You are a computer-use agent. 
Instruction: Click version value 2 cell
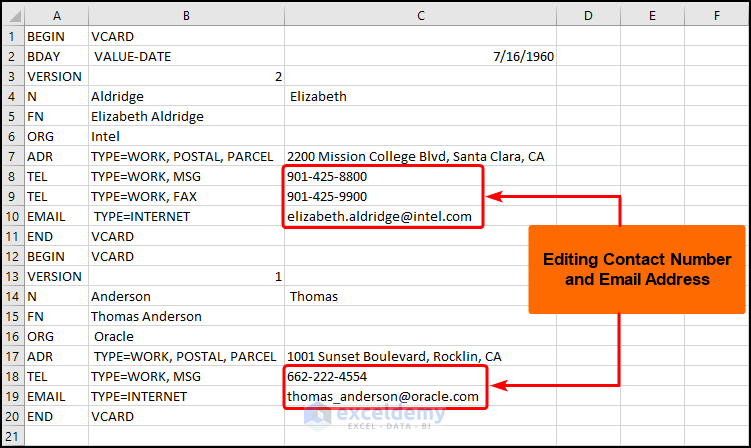(x=186, y=76)
